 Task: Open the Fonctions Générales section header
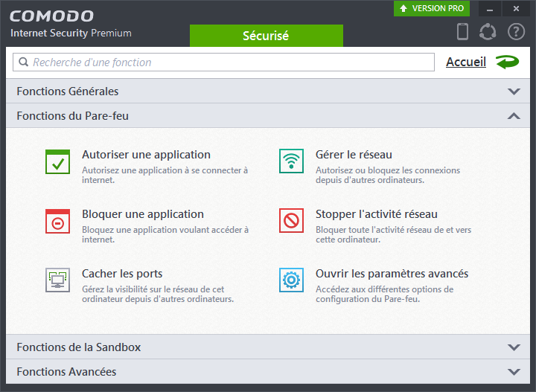[x=268, y=91]
